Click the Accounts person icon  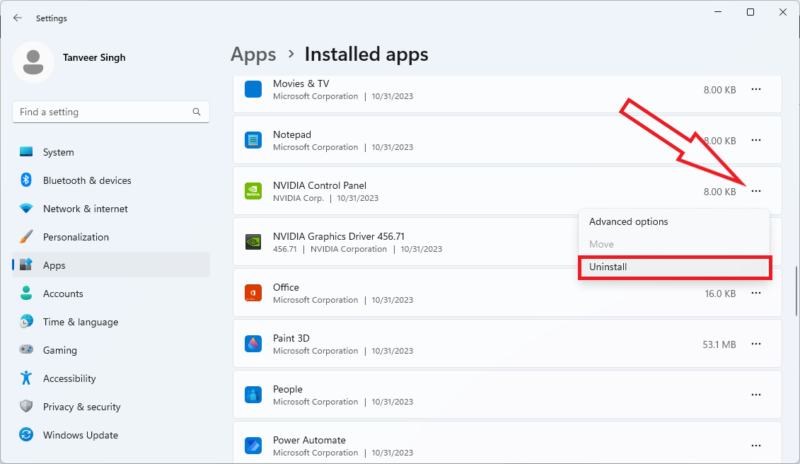click(x=26, y=294)
